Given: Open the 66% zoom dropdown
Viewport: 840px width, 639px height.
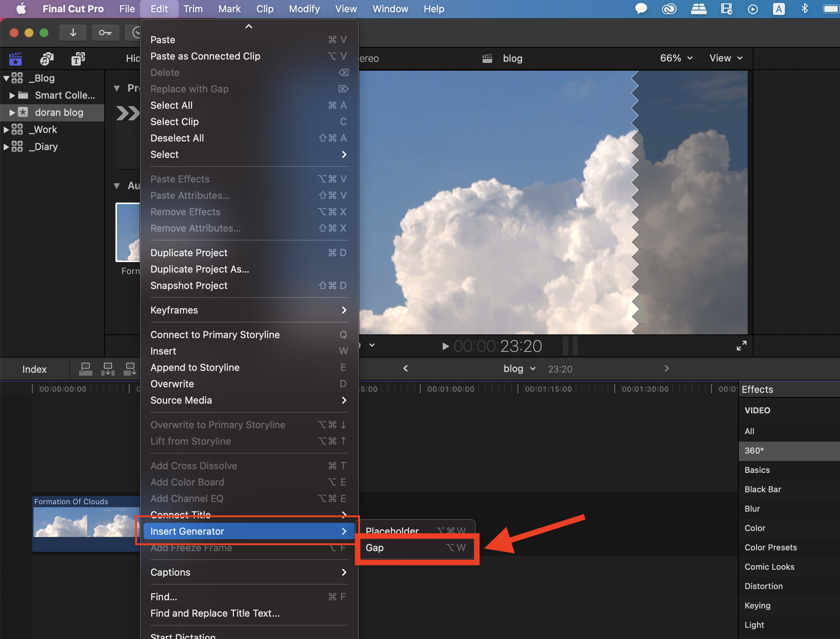Looking at the screenshot, I should 676,58.
